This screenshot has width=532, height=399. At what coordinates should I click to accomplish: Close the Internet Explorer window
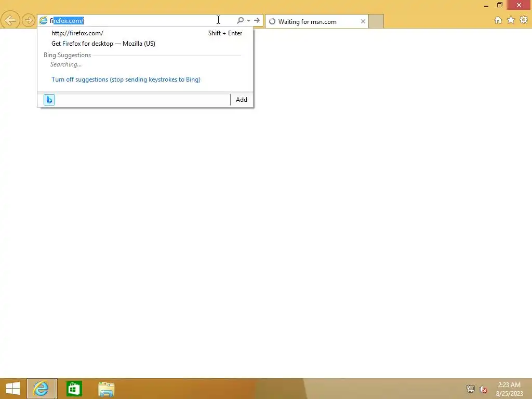tap(519, 5)
